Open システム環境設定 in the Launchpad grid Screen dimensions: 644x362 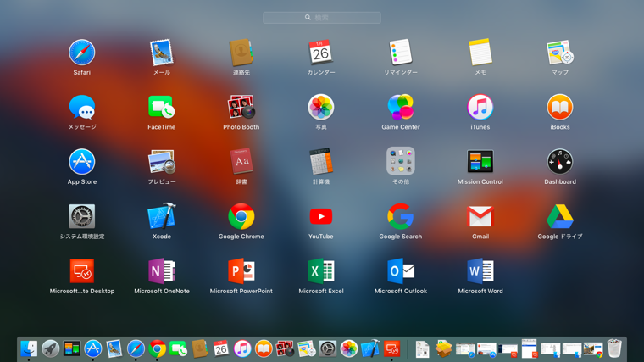[81, 216]
